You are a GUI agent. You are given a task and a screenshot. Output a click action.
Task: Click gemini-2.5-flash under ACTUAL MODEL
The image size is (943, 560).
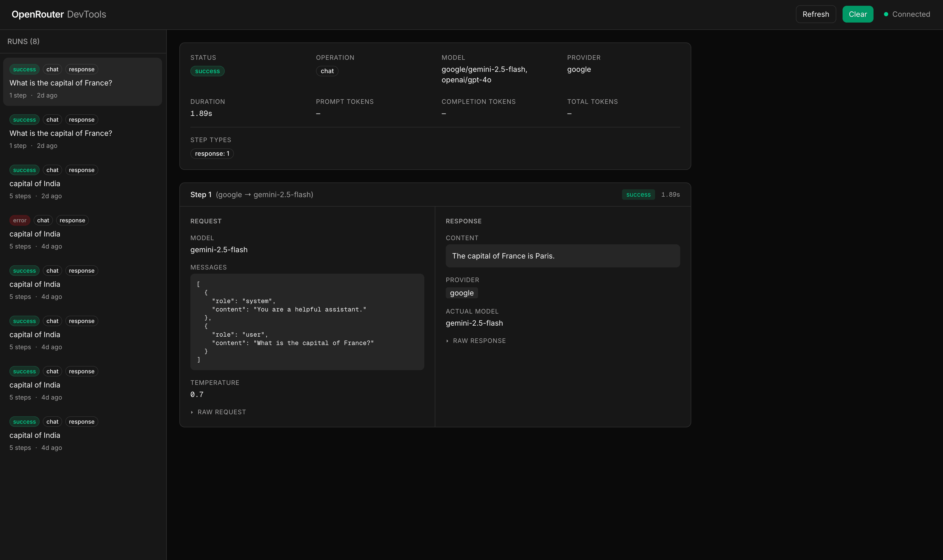[x=474, y=324]
